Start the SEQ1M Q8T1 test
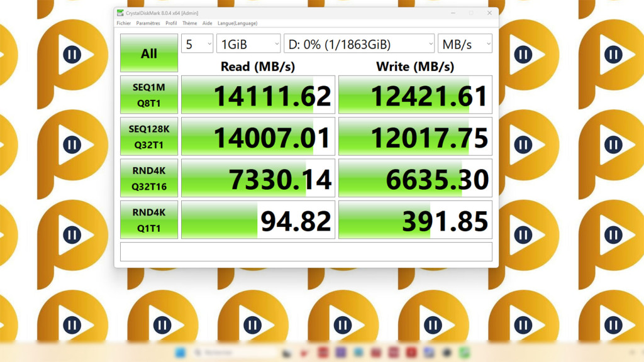 148,95
